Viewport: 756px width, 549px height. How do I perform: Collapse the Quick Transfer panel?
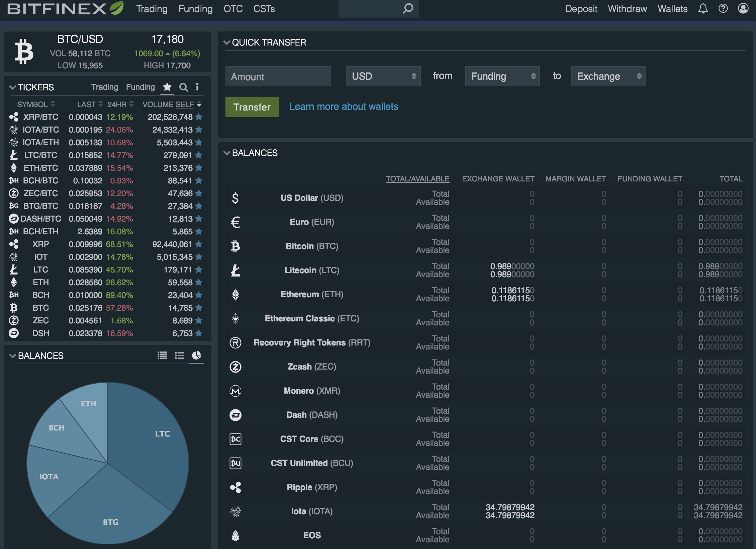click(x=226, y=43)
